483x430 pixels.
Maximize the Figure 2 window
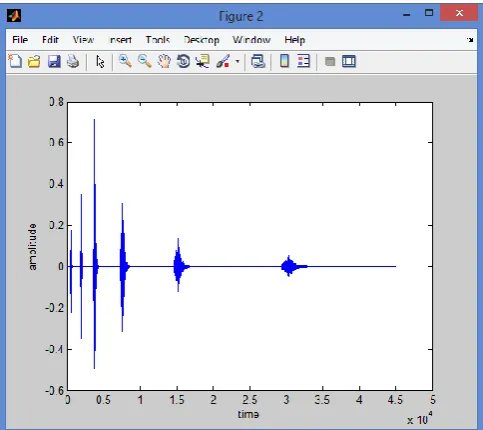click(429, 13)
